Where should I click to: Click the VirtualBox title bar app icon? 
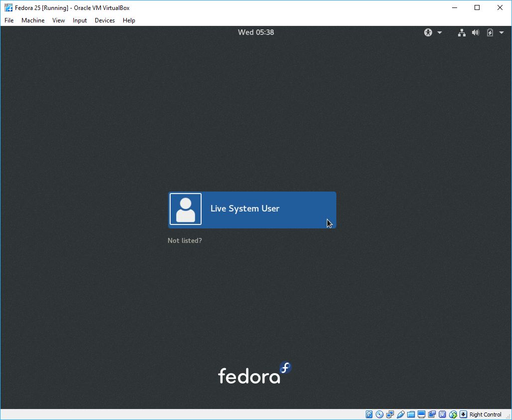[x=8, y=7]
